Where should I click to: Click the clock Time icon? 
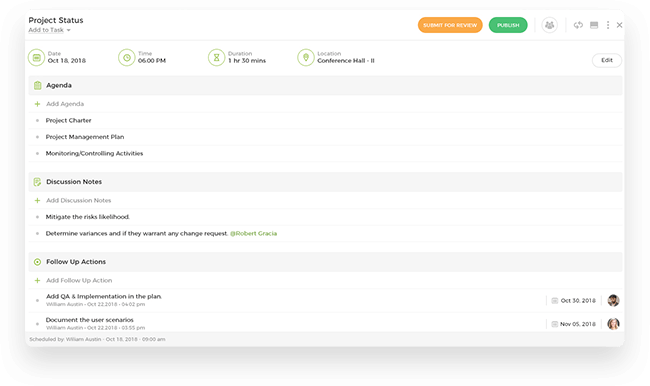tap(127, 58)
